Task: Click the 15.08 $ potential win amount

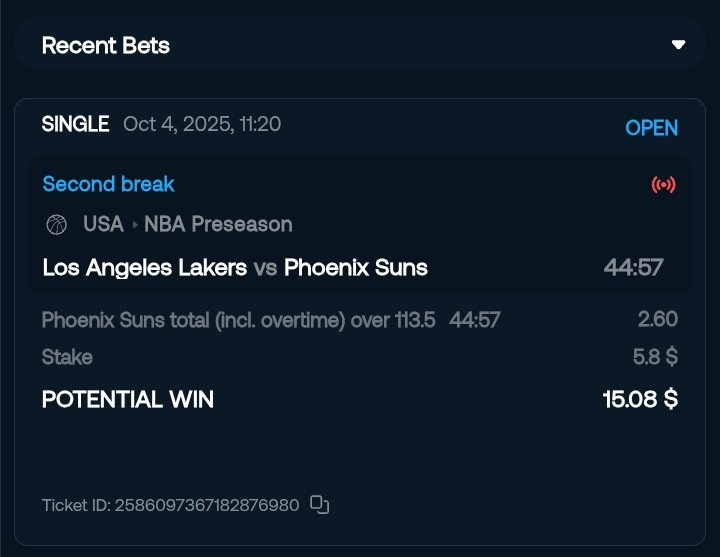Action: 640,399
